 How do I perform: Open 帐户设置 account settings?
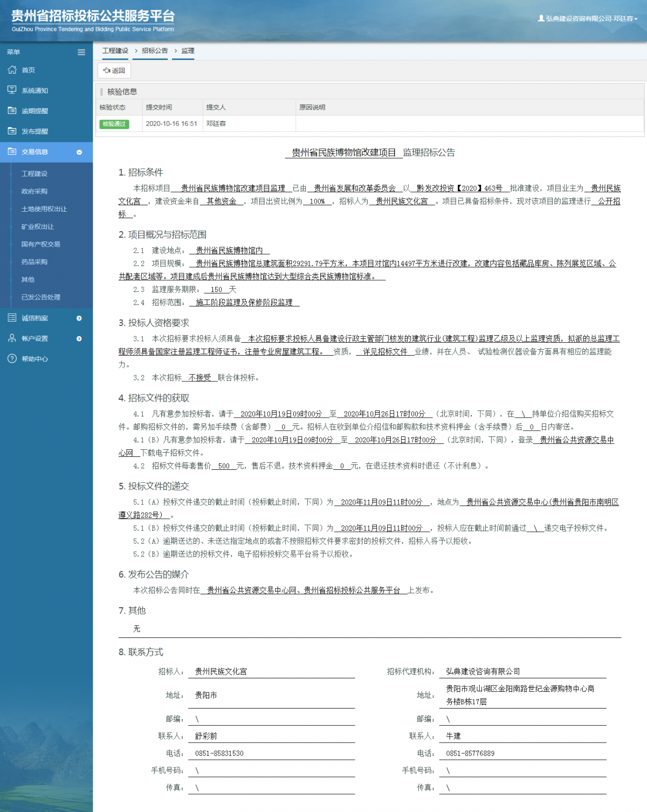12,338
